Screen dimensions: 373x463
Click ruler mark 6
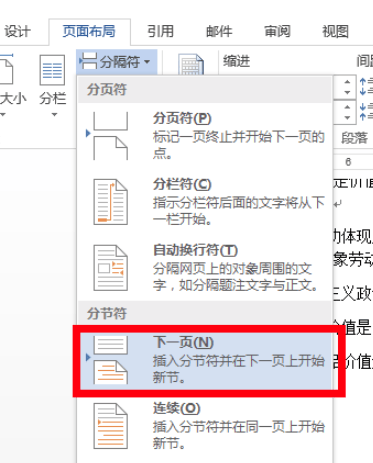pos(348,162)
